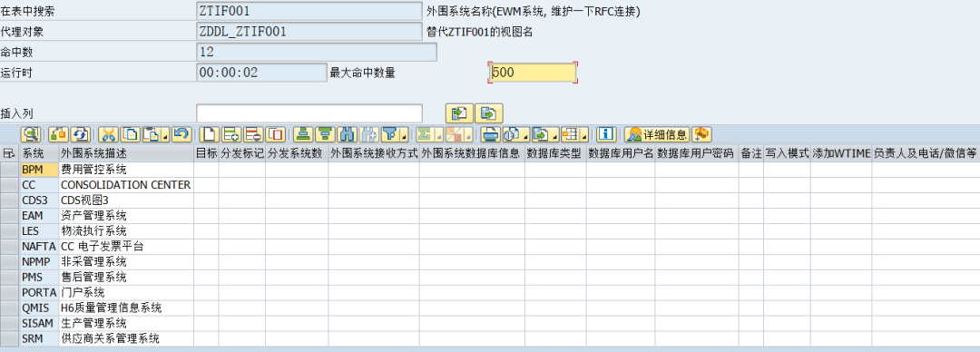Expand the layout dropdown arrow

coord(583,134)
